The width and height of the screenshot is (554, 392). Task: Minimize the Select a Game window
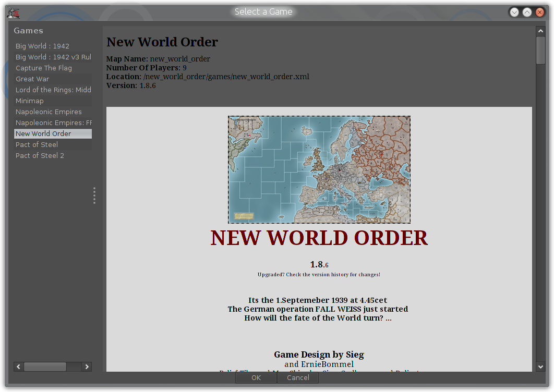pyautogui.click(x=514, y=13)
